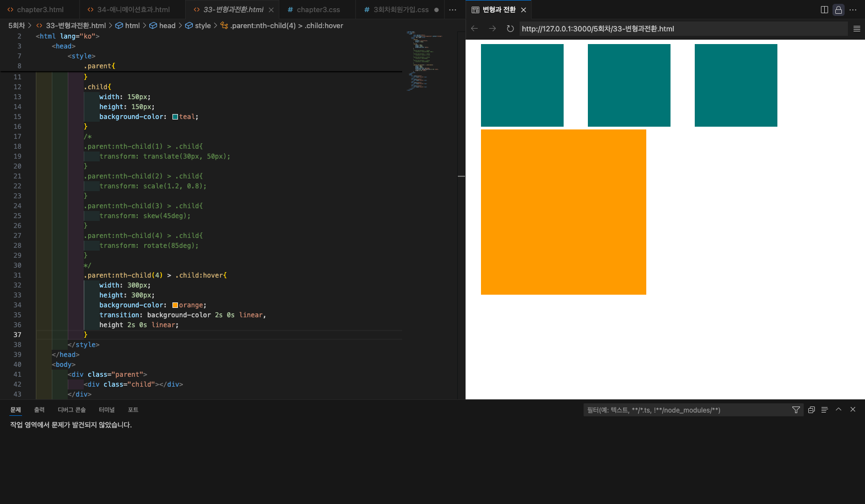Click '<div class="child"></div>' on line 42
865x504 pixels.
point(133,384)
